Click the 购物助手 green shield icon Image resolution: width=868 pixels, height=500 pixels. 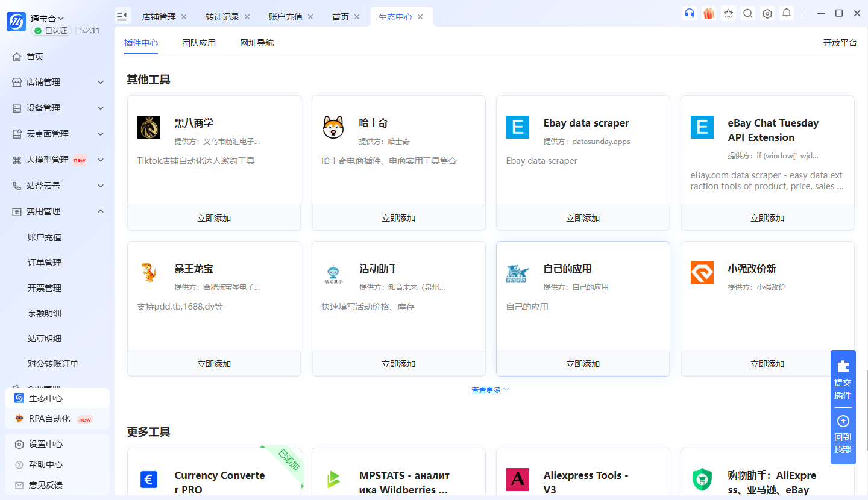pos(702,480)
